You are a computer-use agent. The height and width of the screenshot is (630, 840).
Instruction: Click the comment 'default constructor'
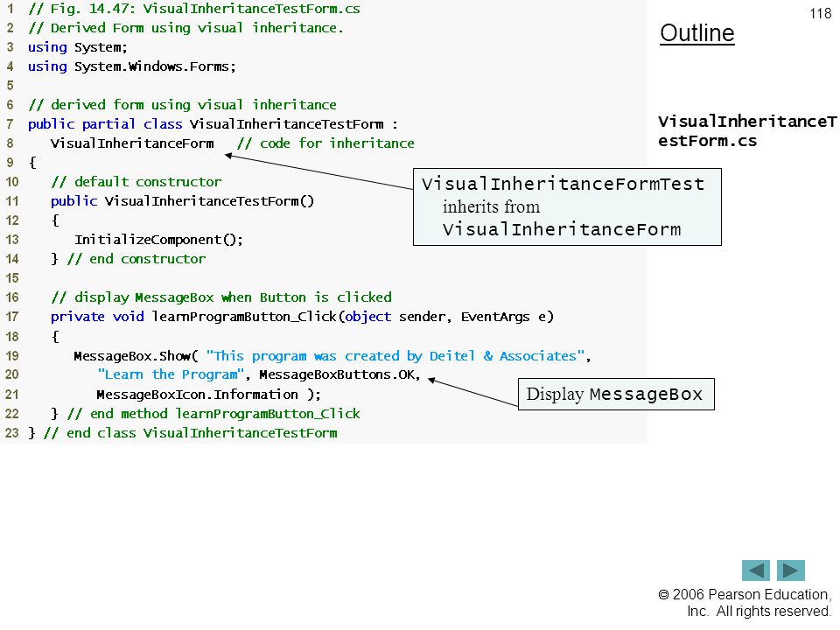click(136, 182)
